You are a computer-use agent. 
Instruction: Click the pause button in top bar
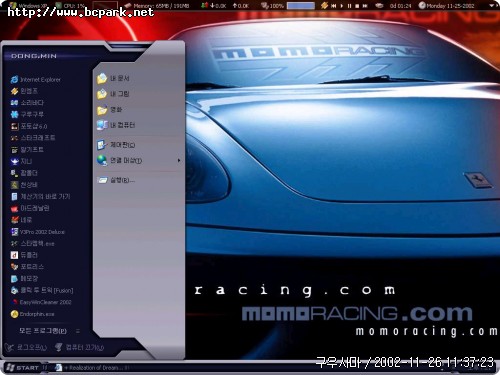pos(349,6)
